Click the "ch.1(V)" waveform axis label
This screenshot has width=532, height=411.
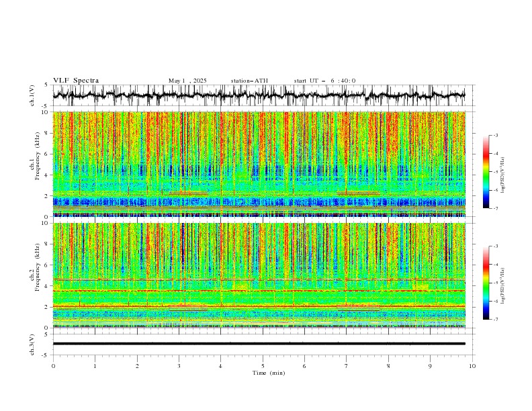click(32, 95)
